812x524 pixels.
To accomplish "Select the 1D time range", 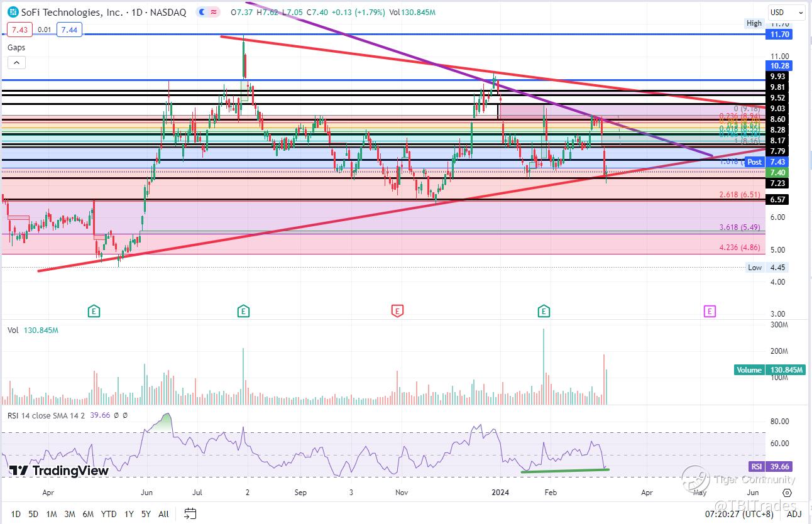I will [x=16, y=514].
